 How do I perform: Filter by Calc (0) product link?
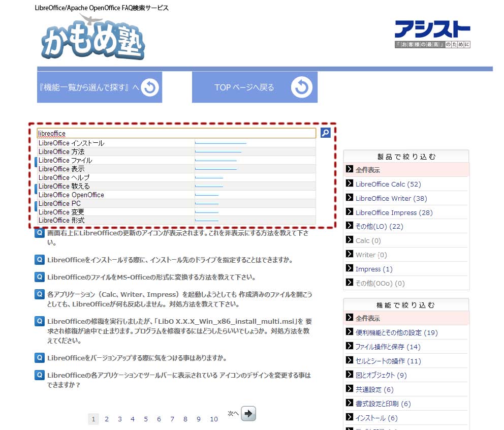point(368,240)
